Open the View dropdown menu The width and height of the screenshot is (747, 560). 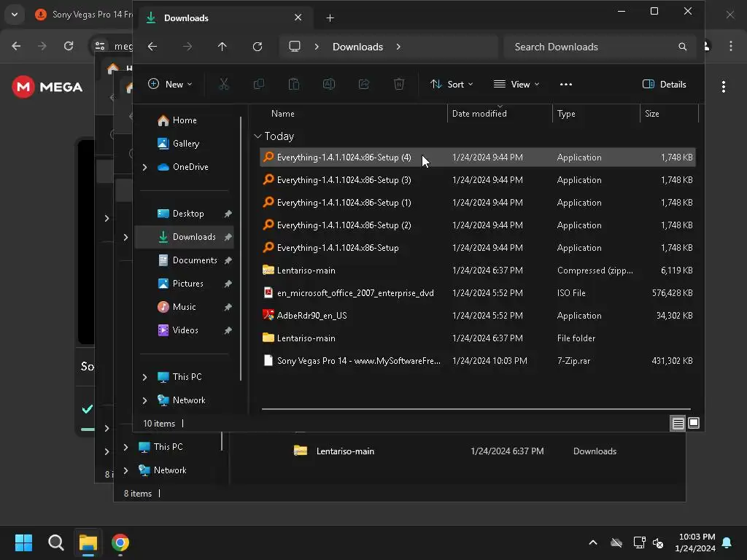516,85
